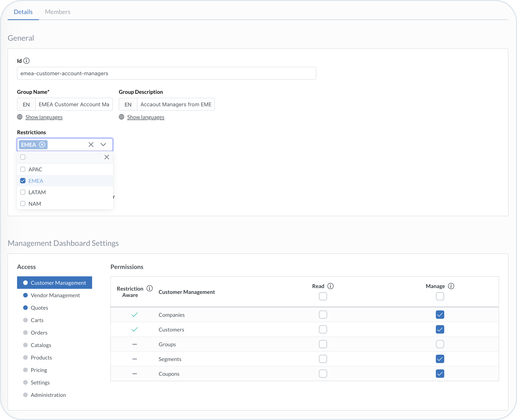This screenshot has height=420, width=517.
Task: Enable Manage permission for Groups
Action: 440,344
